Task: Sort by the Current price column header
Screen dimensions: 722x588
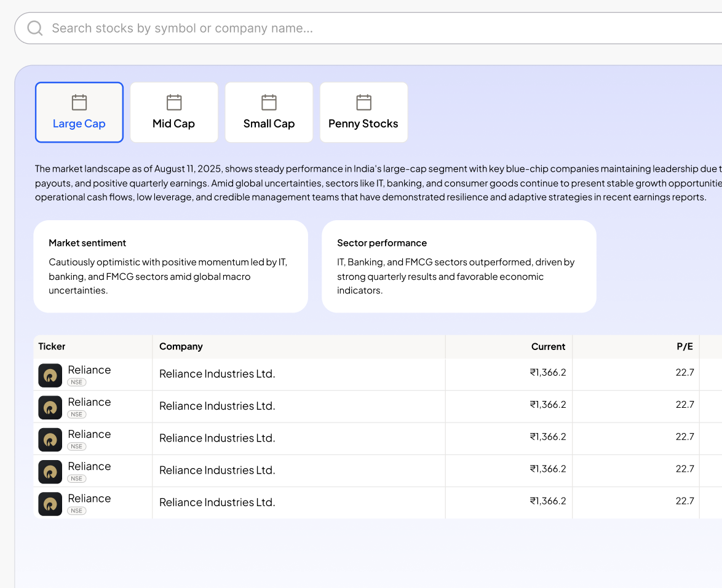Action: pos(548,346)
